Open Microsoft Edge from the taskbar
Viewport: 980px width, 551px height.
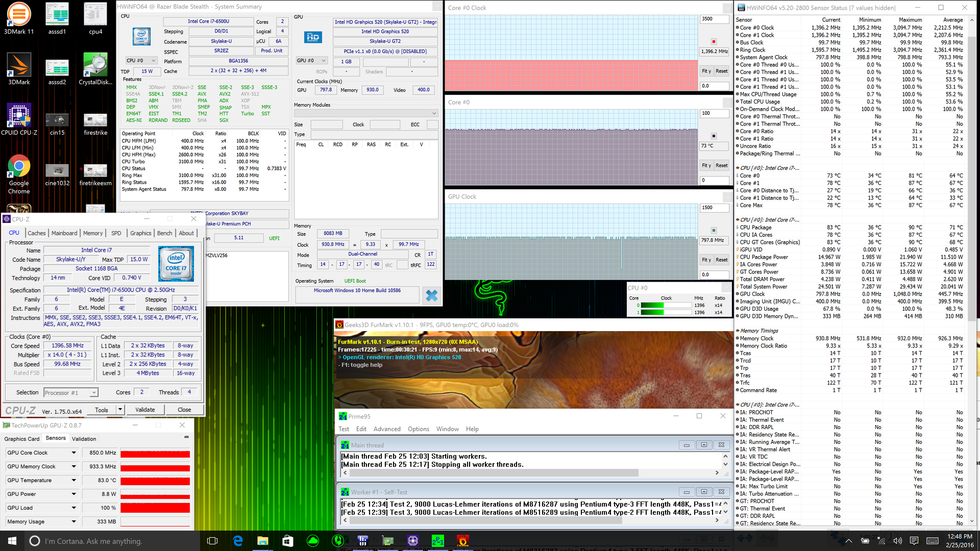coord(238,540)
